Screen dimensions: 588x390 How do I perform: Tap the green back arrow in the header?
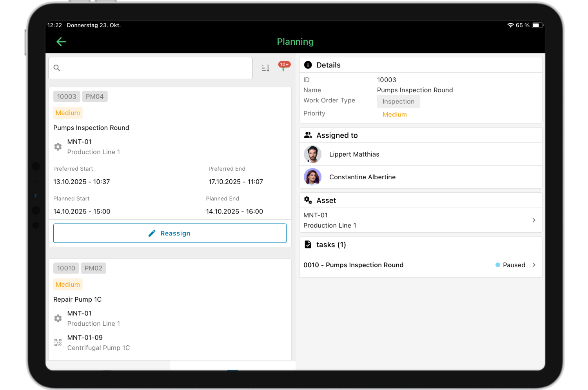pos(61,42)
